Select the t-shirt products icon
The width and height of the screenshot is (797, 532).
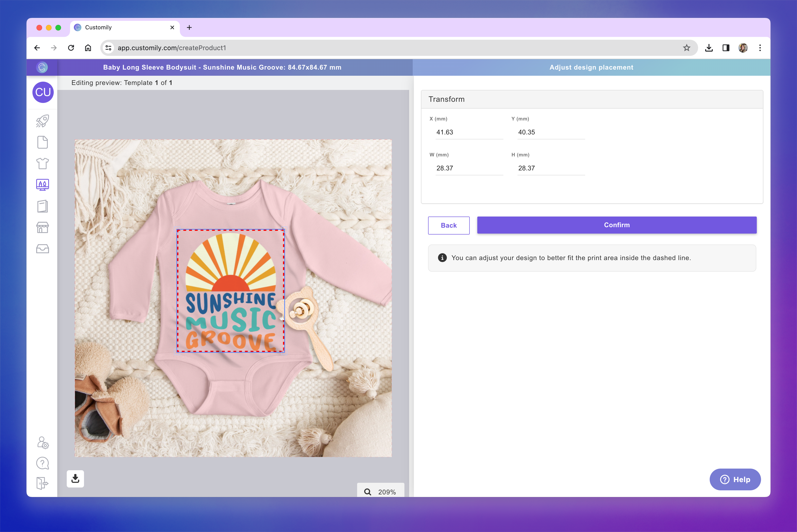click(42, 163)
